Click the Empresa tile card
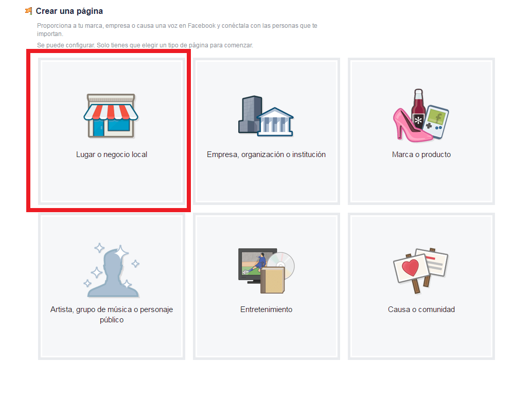The height and width of the screenshot is (396, 532). pos(265,131)
